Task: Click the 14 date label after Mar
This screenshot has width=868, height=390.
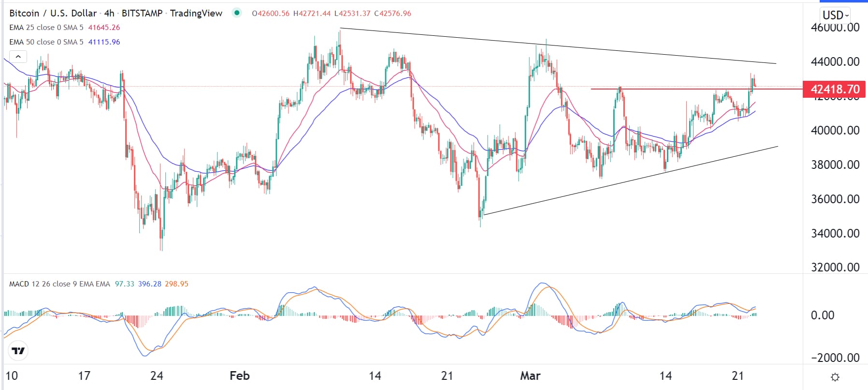Action: click(665, 376)
